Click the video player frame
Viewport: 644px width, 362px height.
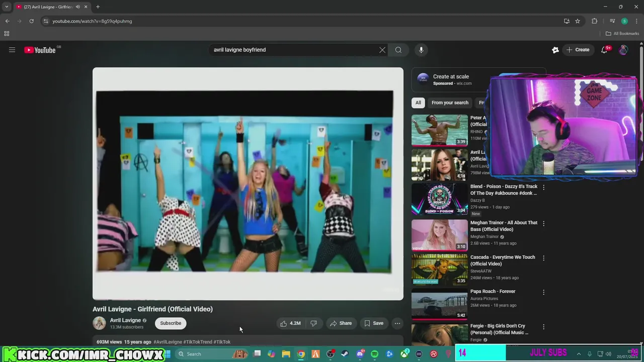tap(248, 184)
